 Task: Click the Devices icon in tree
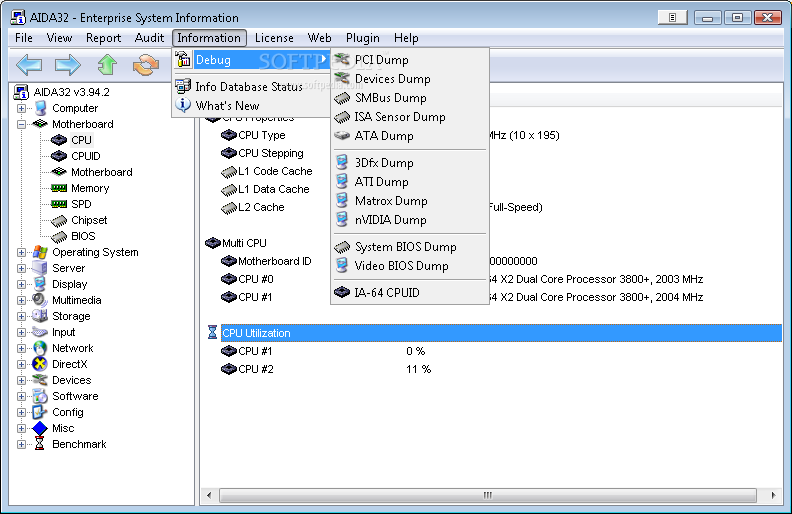40,380
